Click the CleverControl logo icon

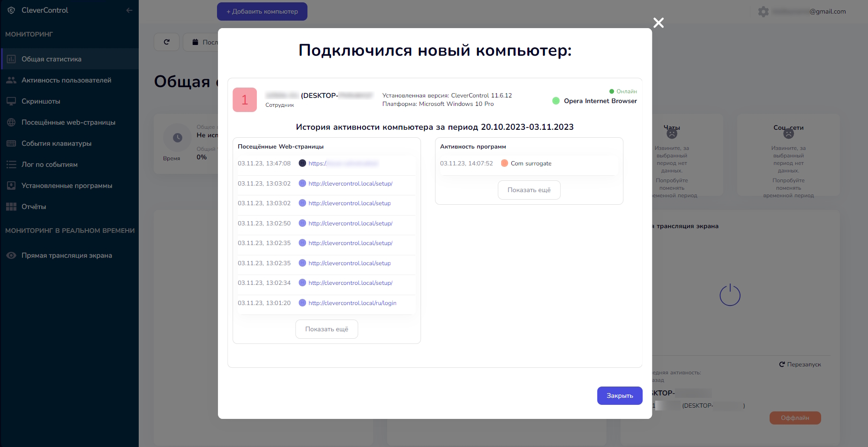point(11,10)
